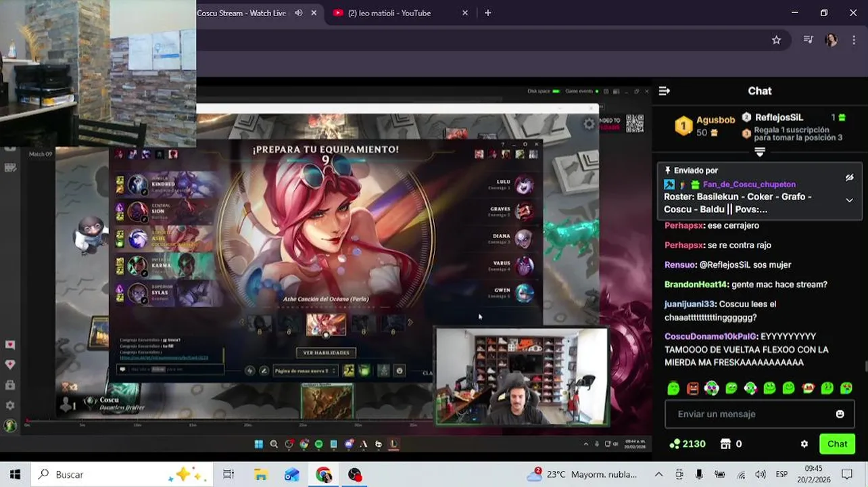Show hidden tray icons with the chevron
Viewport: 868px width, 487px height.
(659, 475)
